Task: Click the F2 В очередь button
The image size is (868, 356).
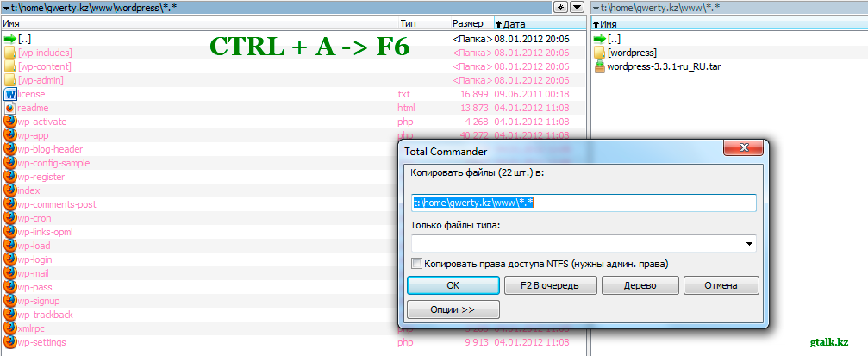Action: pyautogui.click(x=550, y=285)
